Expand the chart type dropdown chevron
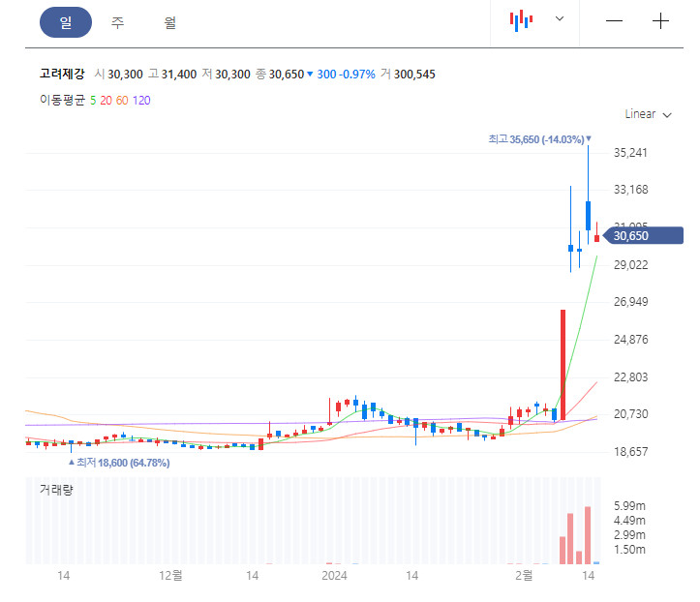Viewport: 700px width, 602px height. [x=560, y=18]
